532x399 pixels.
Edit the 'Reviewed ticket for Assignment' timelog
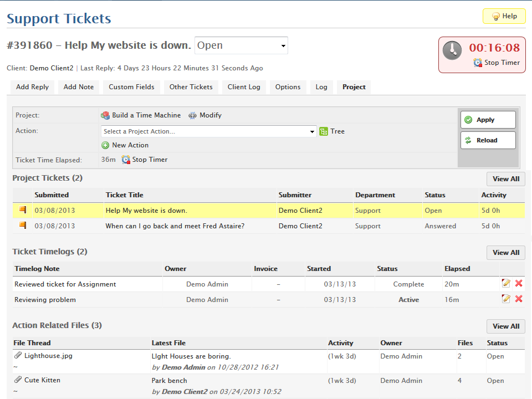point(506,284)
